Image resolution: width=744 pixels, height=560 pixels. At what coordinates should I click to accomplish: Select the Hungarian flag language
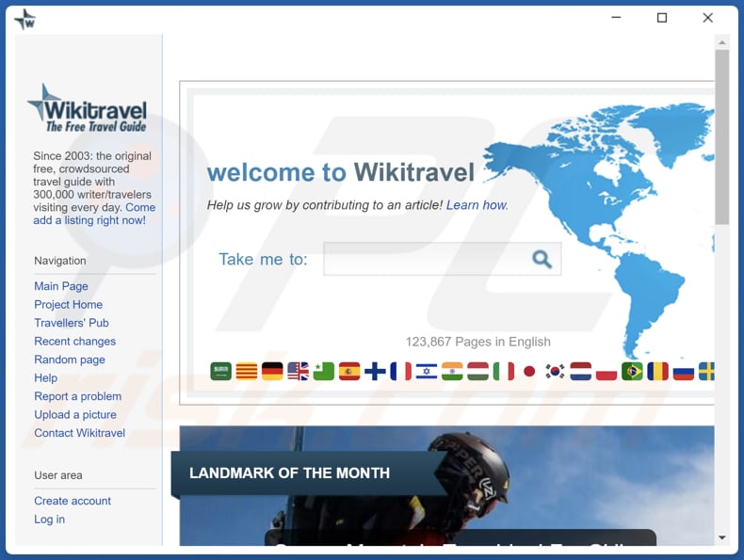coord(477,371)
